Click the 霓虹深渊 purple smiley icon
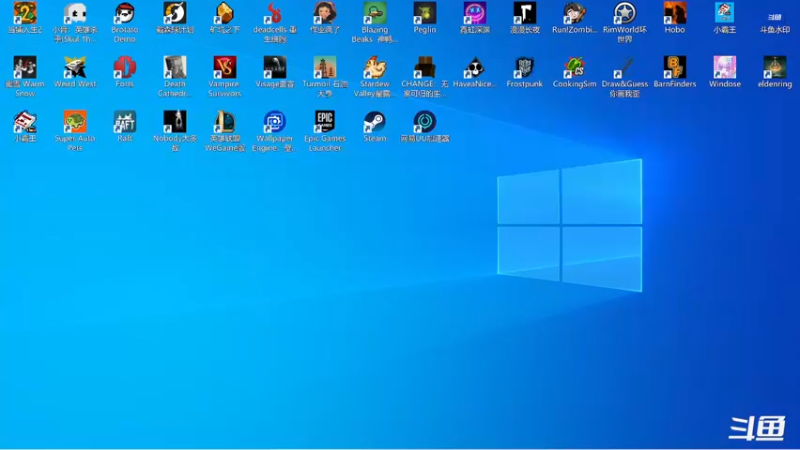 click(x=474, y=13)
